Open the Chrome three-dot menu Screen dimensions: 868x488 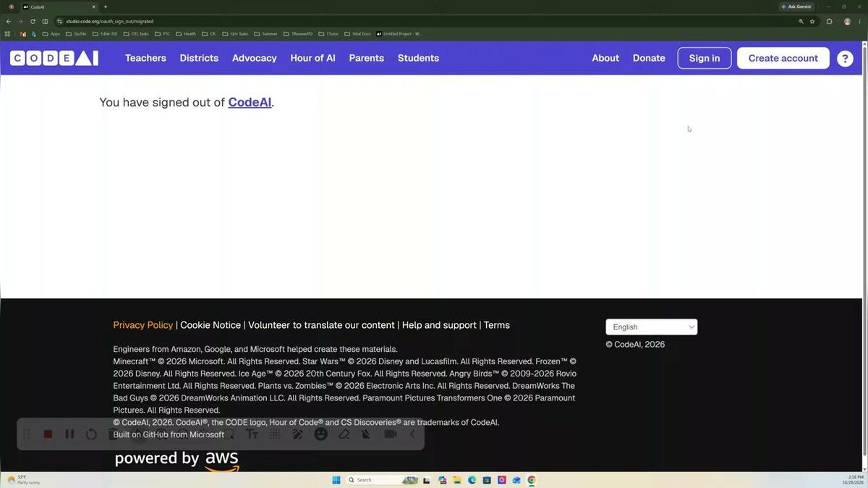(860, 22)
